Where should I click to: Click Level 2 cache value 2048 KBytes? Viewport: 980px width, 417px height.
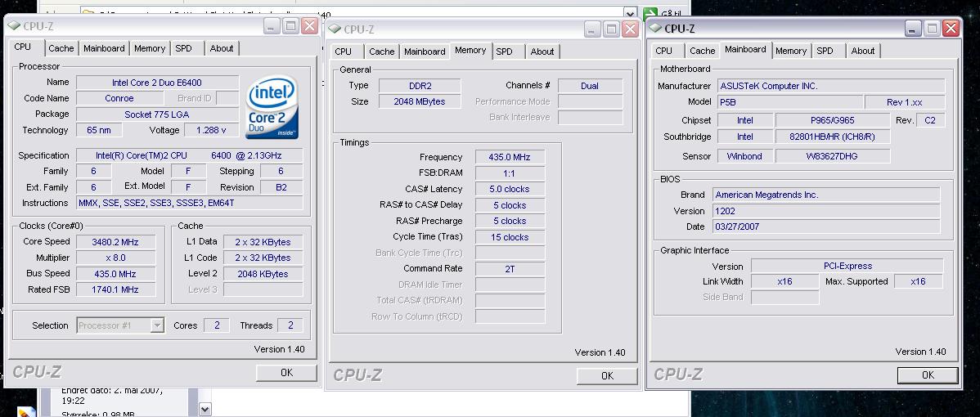pyautogui.click(x=263, y=274)
